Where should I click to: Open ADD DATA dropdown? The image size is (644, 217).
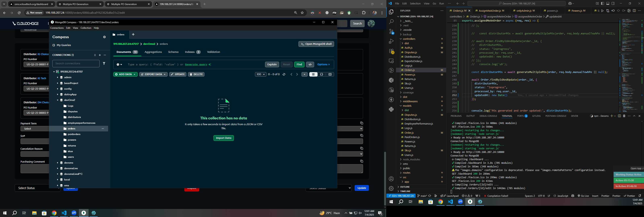(125, 74)
